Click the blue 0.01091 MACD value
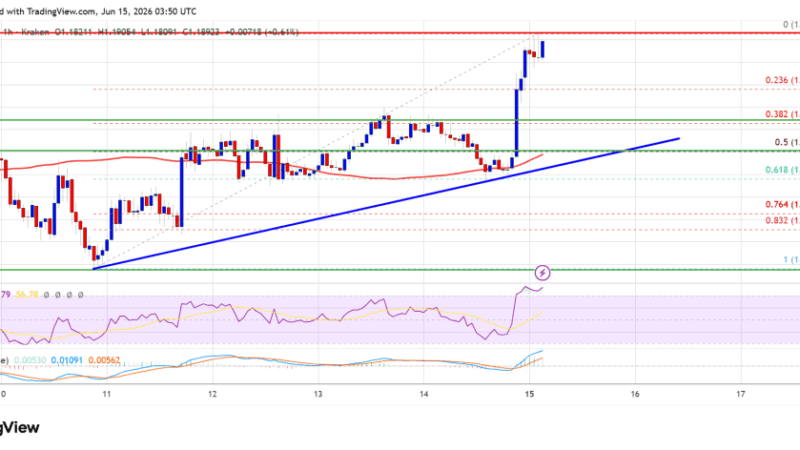Screen dimensions: 800x450 (x=67, y=360)
